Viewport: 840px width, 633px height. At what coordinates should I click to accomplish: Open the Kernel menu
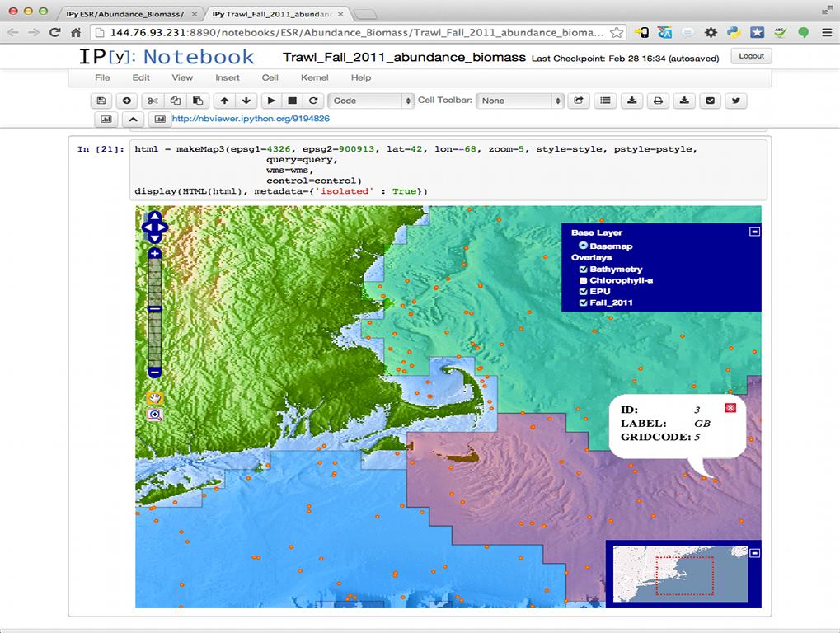(x=314, y=77)
